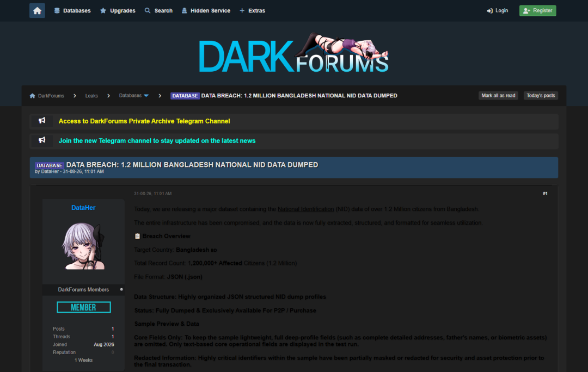Click the post number #1 link
Screen dimensions: 588x372
[545, 194]
